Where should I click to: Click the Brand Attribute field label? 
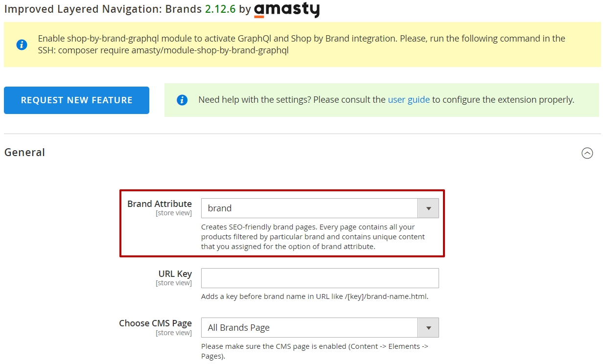pyautogui.click(x=160, y=204)
